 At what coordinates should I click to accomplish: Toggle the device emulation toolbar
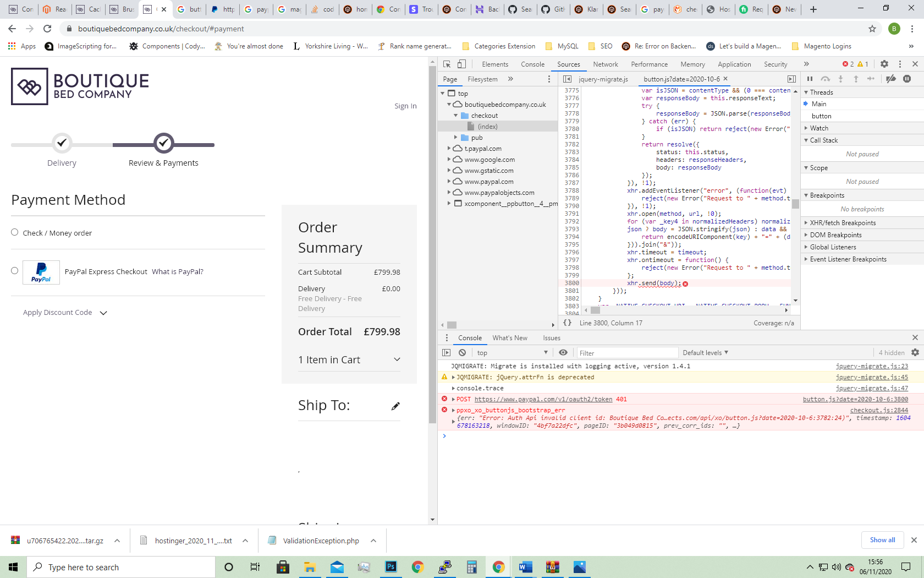coord(462,64)
